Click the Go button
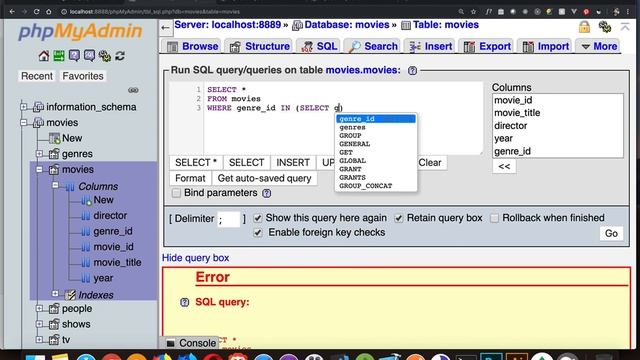This screenshot has height=360, width=640. tap(611, 233)
